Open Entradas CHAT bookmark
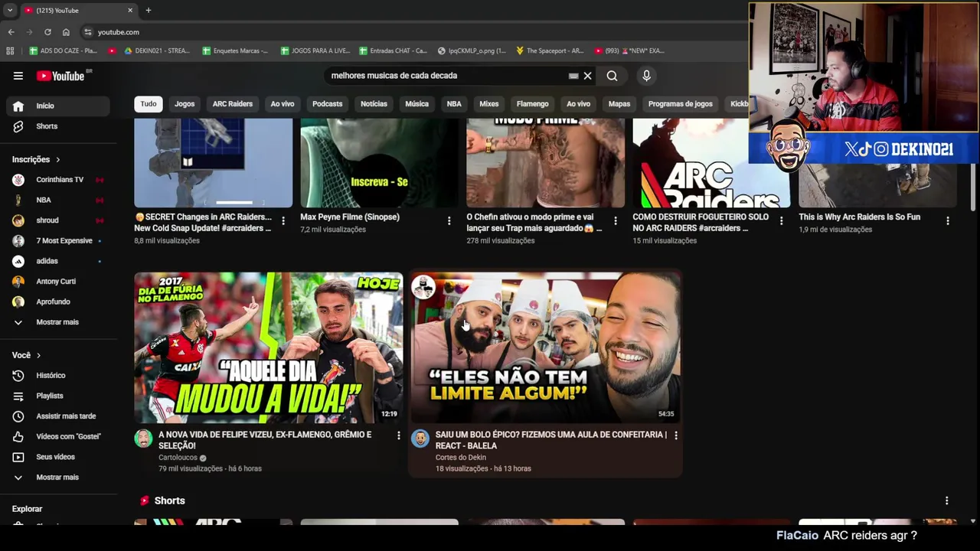 (x=393, y=51)
